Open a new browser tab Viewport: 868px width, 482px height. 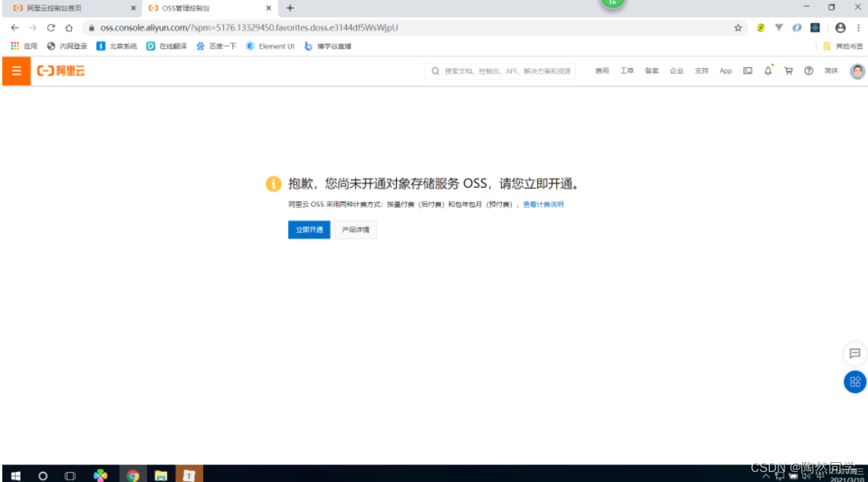(x=290, y=8)
